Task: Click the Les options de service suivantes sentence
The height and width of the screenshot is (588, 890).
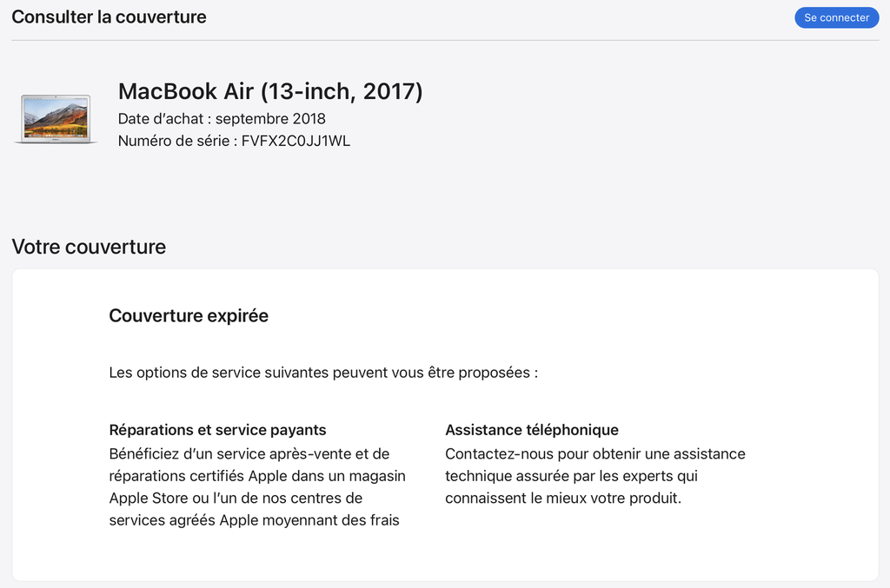Action: point(323,373)
